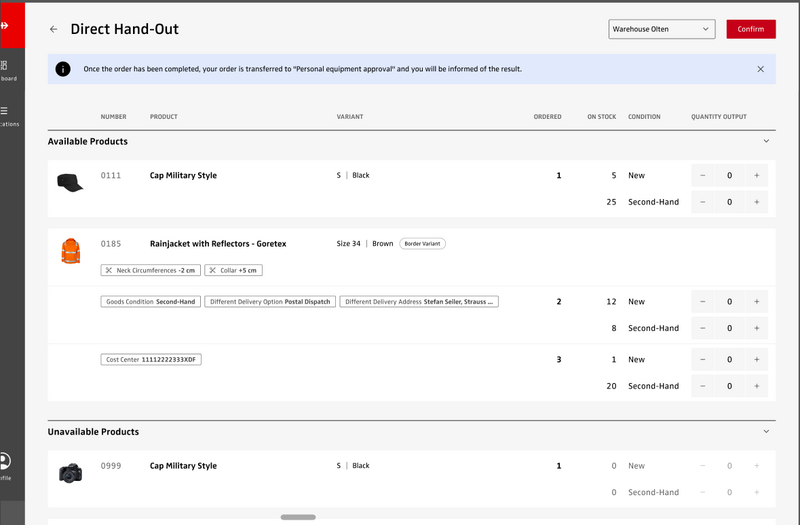Click the info icon in the blue banner
The width and height of the screenshot is (800, 525).
[63, 69]
